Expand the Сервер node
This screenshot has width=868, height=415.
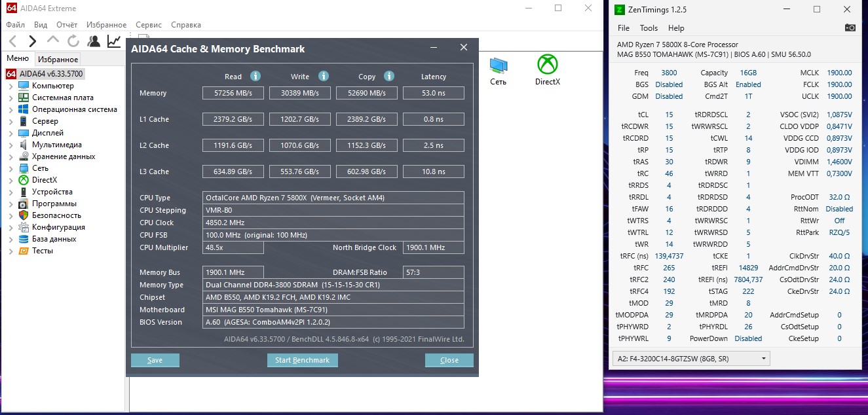click(10, 122)
